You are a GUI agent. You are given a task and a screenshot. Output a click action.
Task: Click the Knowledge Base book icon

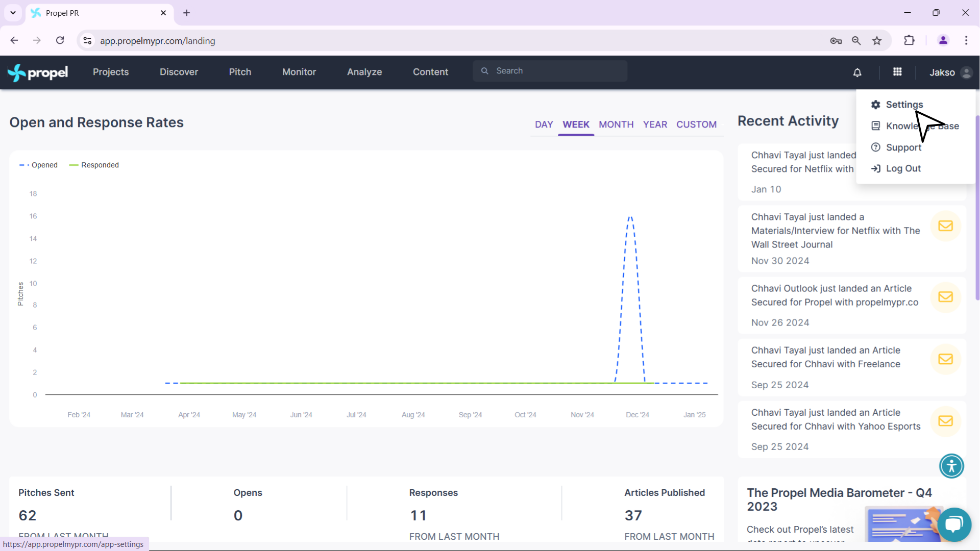pos(876,126)
